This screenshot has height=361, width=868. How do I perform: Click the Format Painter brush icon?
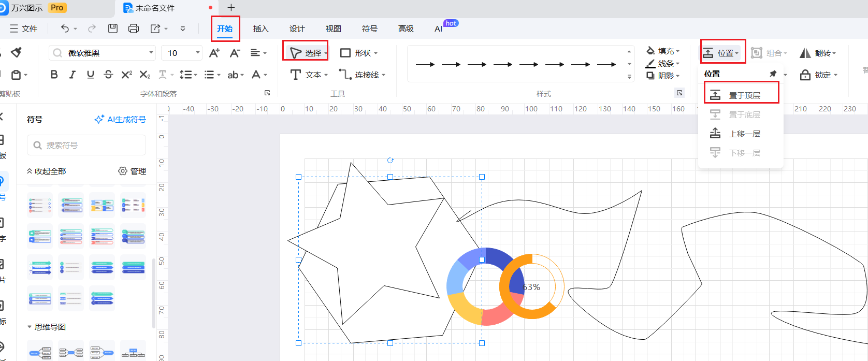17,52
